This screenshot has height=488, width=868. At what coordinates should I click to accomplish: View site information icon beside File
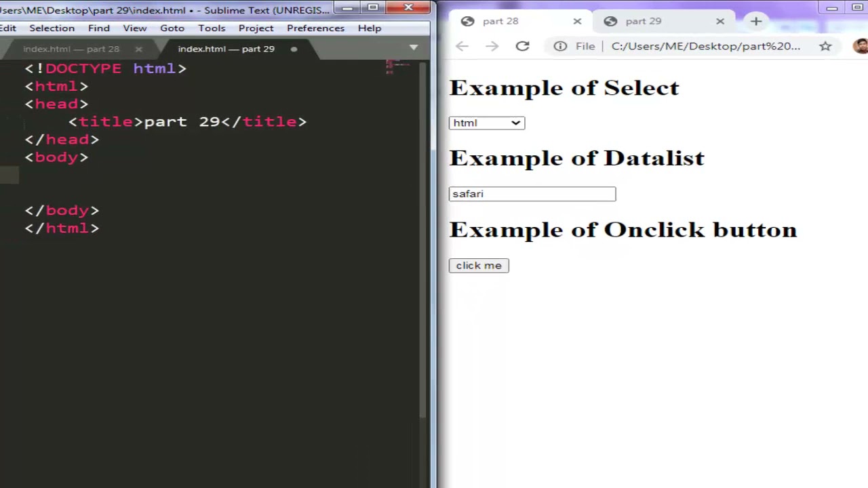560,46
